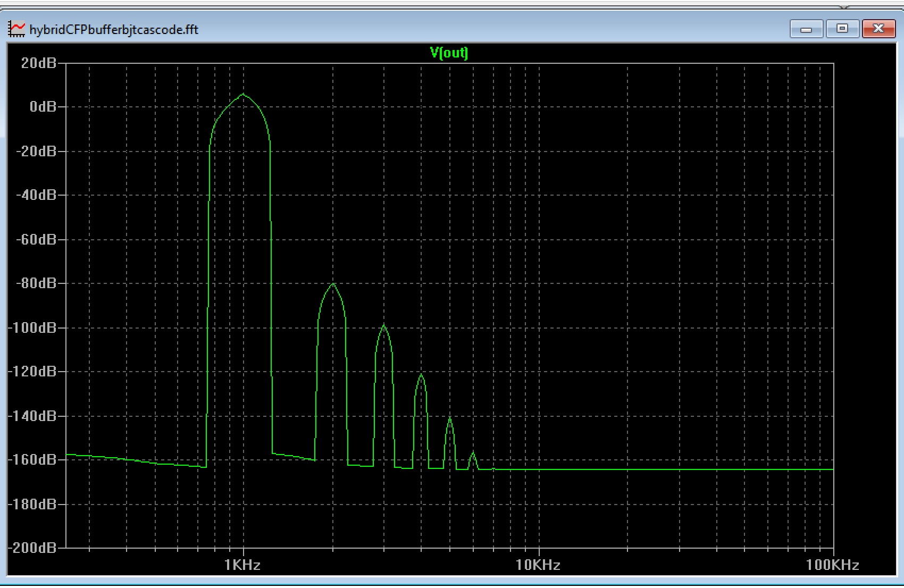Click the -200dB axis label
The width and height of the screenshot is (904, 588).
[32, 548]
